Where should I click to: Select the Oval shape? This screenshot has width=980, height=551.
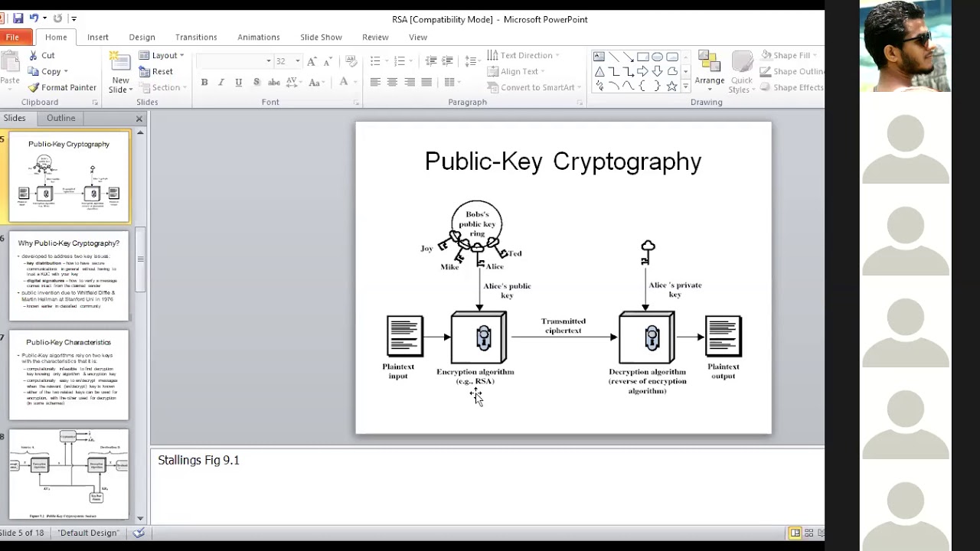tap(658, 57)
